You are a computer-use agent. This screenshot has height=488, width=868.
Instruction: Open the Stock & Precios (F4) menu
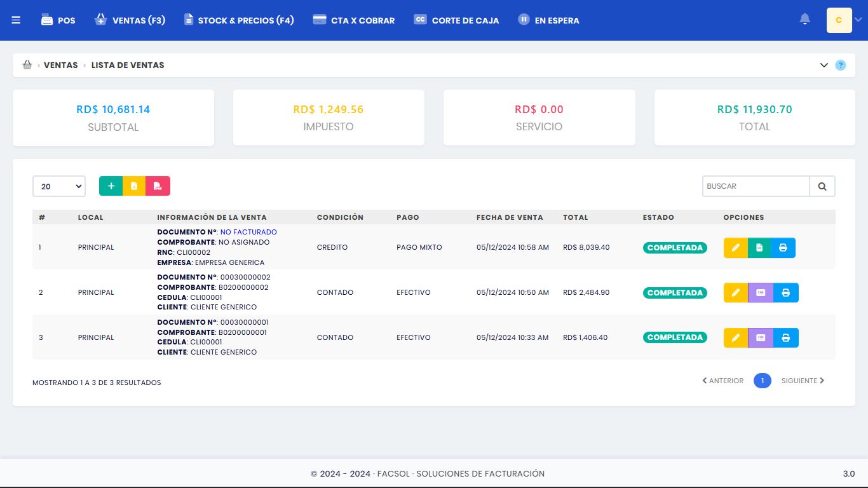pos(239,20)
